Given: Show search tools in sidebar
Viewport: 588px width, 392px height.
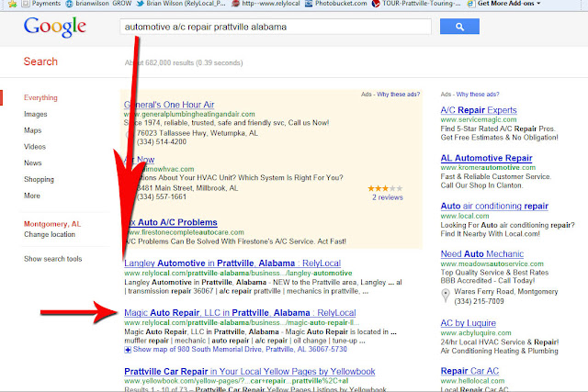Looking at the screenshot, I should pos(53,259).
